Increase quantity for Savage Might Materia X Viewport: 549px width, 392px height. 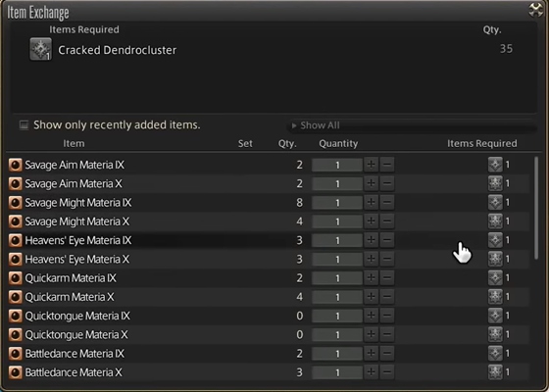[x=372, y=221]
